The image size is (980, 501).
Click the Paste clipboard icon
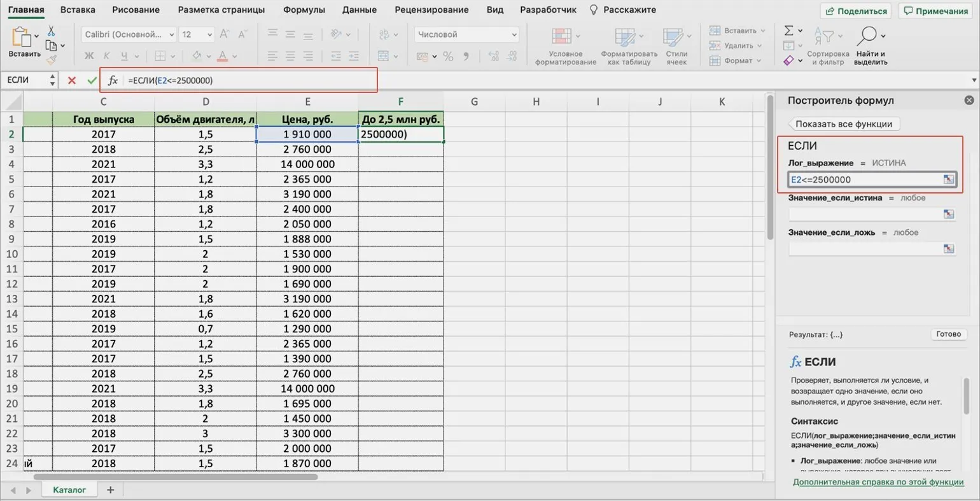coord(22,38)
